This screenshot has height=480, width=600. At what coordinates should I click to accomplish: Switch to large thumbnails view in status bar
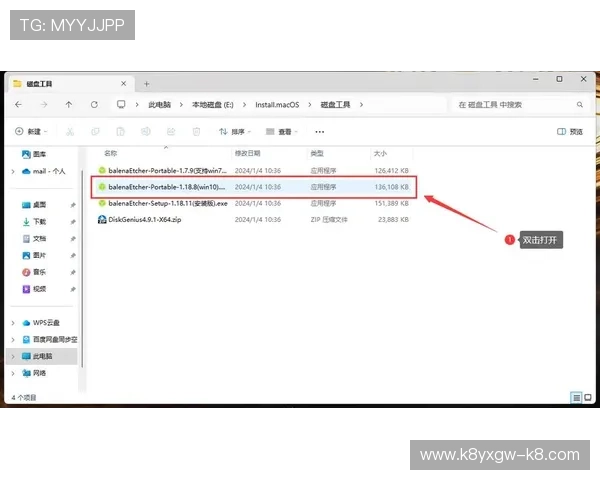tap(587, 397)
